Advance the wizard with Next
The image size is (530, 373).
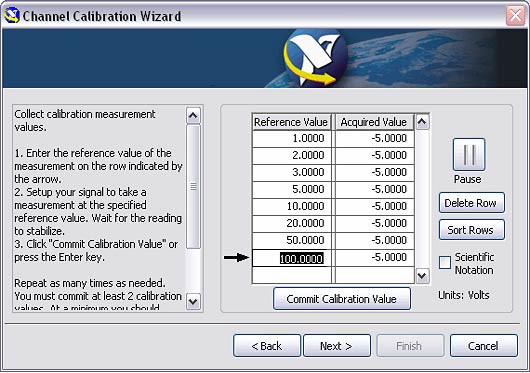click(337, 346)
